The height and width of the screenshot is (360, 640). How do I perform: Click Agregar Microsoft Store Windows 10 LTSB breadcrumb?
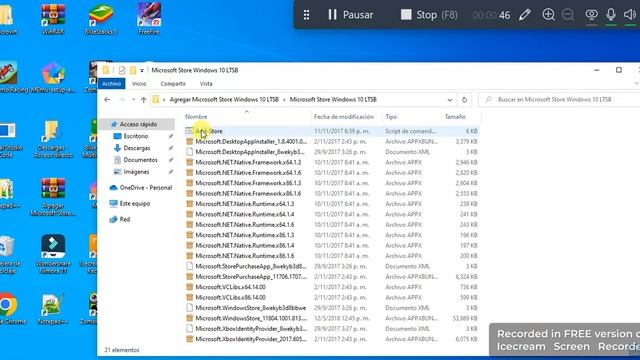[x=224, y=100]
